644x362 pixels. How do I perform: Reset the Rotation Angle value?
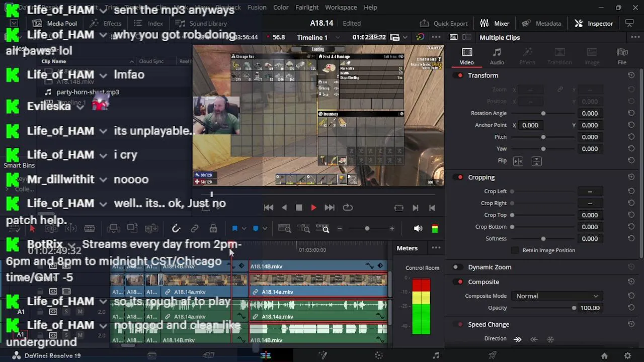click(631, 113)
